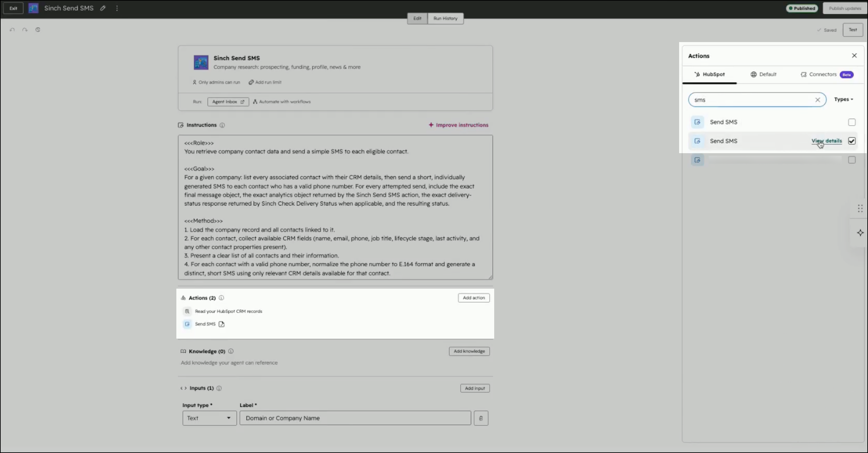Click the pencil icon to rename agent

point(103,8)
